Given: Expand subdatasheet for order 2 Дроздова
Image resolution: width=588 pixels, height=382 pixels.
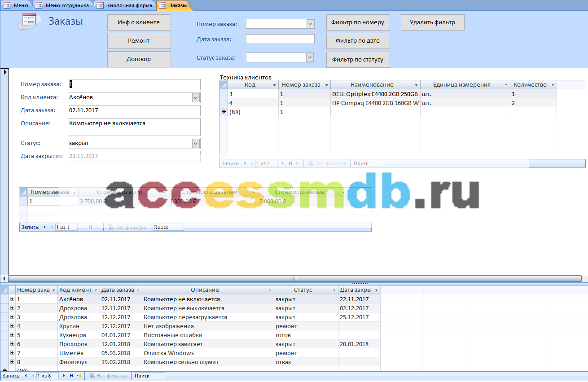Looking at the screenshot, I should [x=12, y=308].
